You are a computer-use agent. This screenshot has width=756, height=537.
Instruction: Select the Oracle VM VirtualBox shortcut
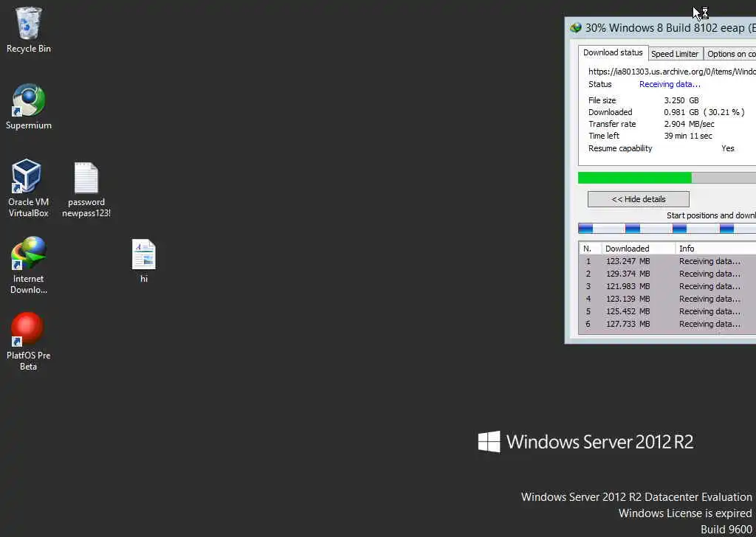click(x=29, y=188)
